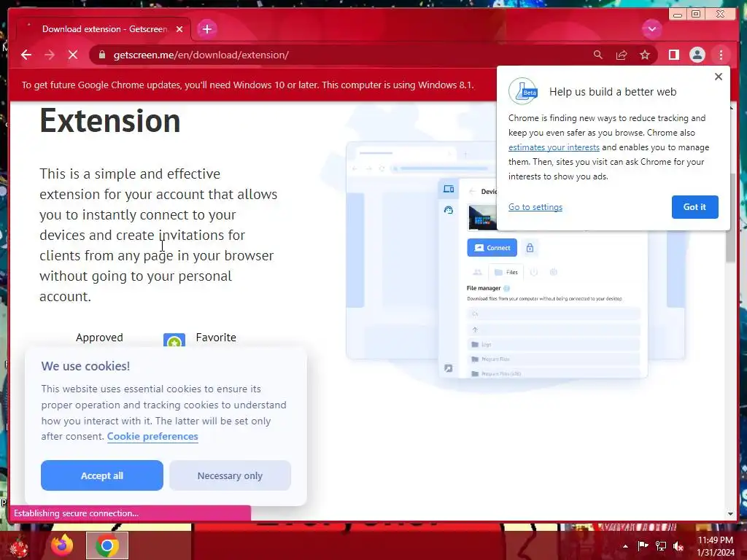747x560 pixels.
Task: Click the devices icon in preview sidebar
Action: click(x=449, y=189)
